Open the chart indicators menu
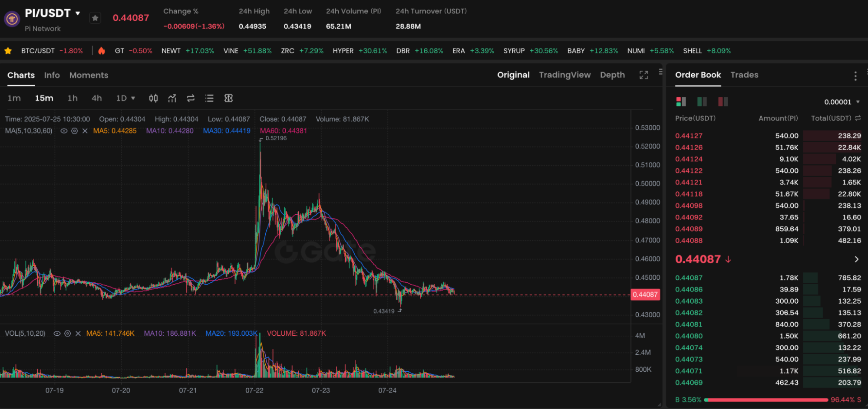Screen dimensions: 868x409 tap(172, 98)
